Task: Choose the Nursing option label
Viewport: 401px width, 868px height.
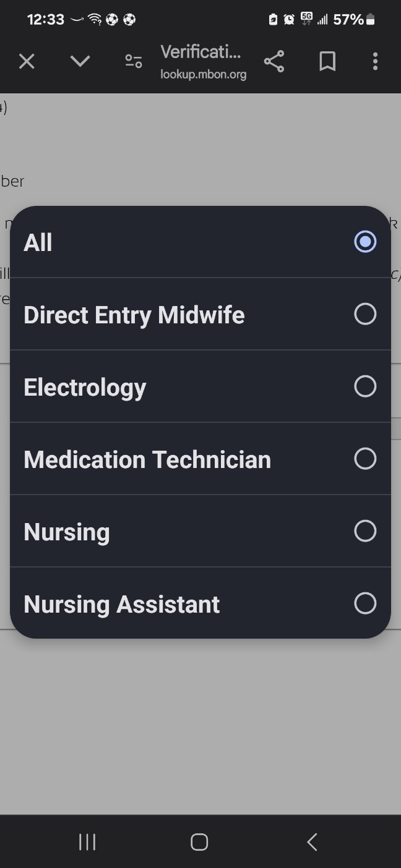Action: coord(67,532)
